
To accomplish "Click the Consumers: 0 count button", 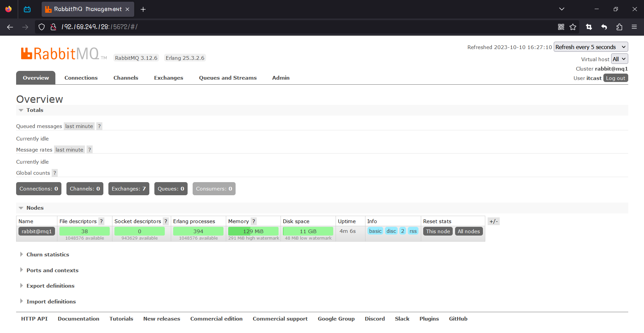I will pos(214,189).
